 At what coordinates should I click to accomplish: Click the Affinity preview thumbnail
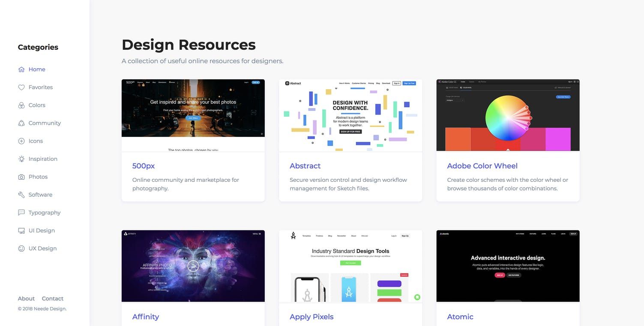(193, 266)
